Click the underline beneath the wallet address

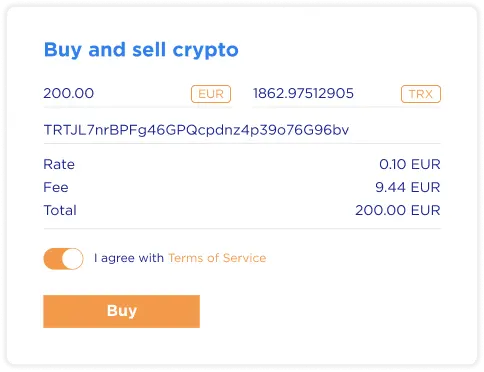coord(242,143)
